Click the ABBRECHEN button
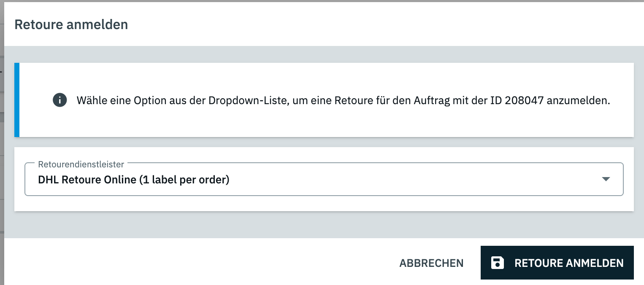This screenshot has width=644, height=285. [431, 263]
